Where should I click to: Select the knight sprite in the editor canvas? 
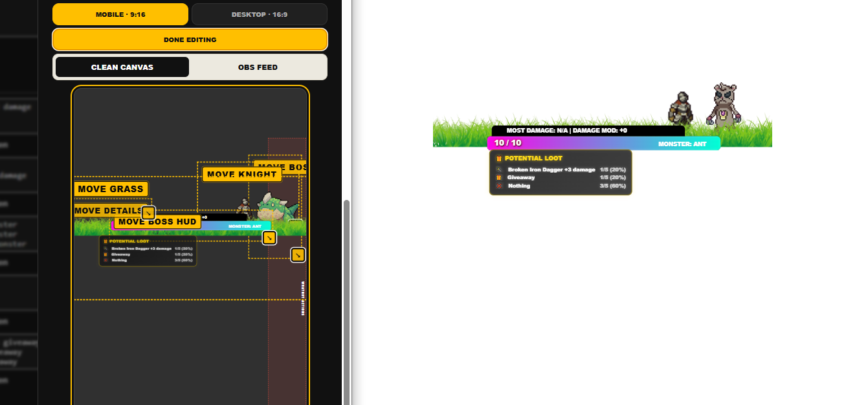point(243,206)
